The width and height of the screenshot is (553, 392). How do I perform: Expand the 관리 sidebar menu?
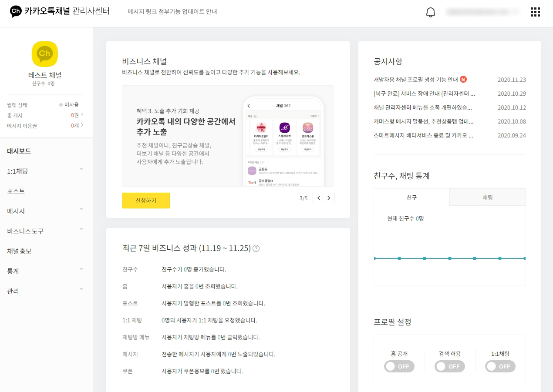pyautogui.click(x=81, y=289)
